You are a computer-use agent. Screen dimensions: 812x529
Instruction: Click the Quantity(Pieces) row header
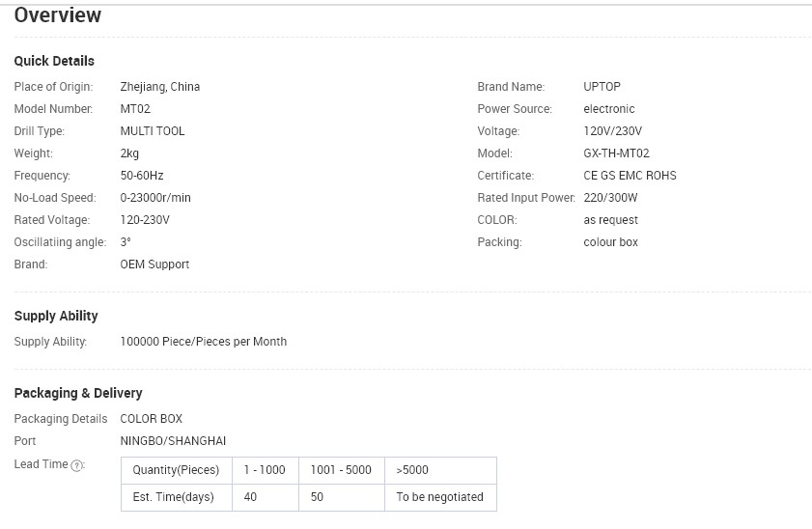click(176, 470)
